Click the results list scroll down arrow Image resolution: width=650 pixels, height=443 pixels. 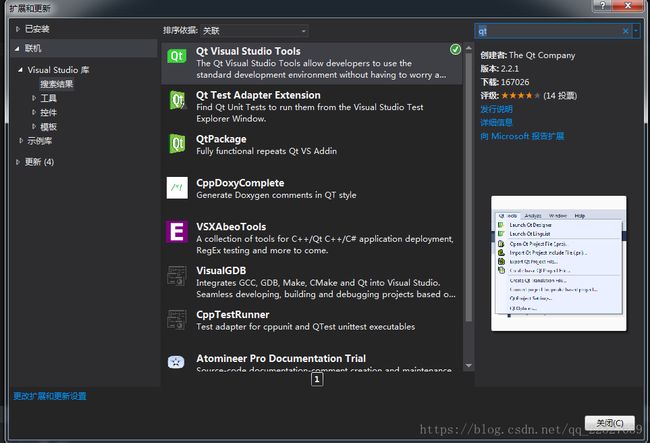(x=468, y=366)
